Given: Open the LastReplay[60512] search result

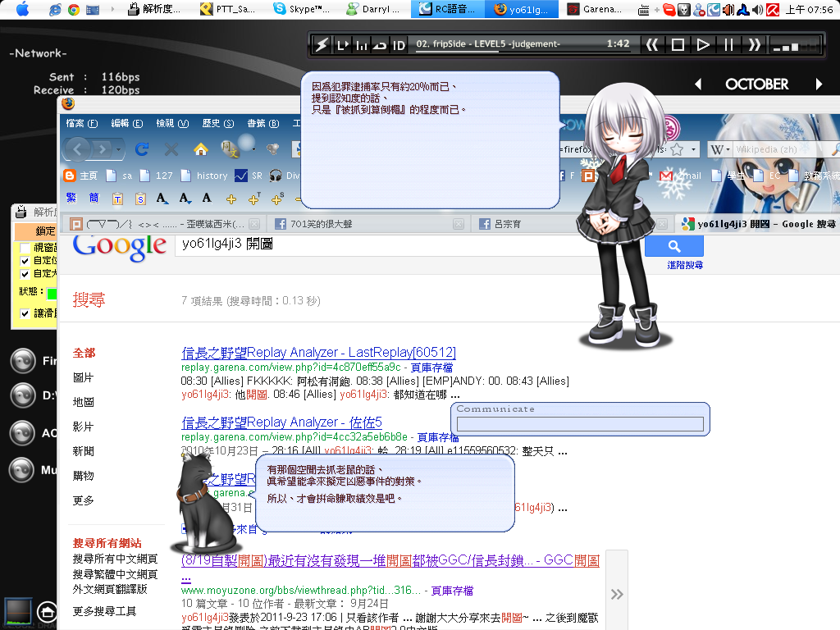Looking at the screenshot, I should [x=318, y=353].
